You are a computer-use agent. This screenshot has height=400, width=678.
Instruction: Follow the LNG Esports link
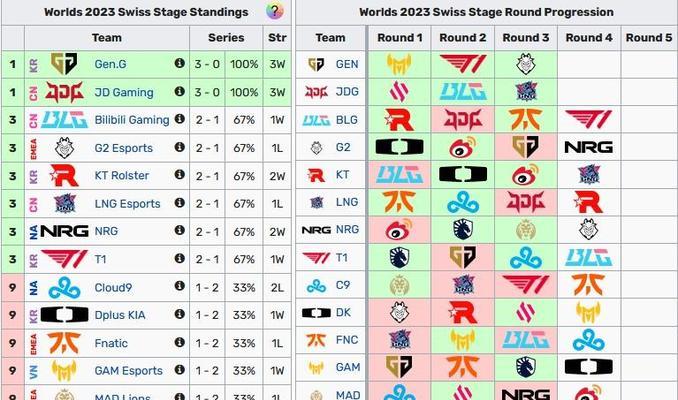[128, 204]
